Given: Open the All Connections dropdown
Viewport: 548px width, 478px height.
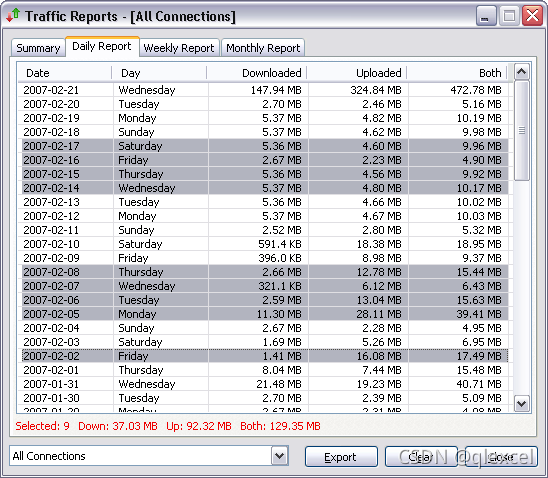Looking at the screenshot, I should tap(280, 456).
